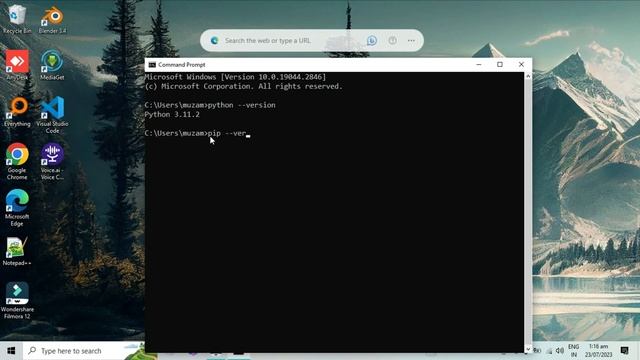The width and height of the screenshot is (640, 360).
Task: Switch the ENG IN input language
Action: click(573, 351)
